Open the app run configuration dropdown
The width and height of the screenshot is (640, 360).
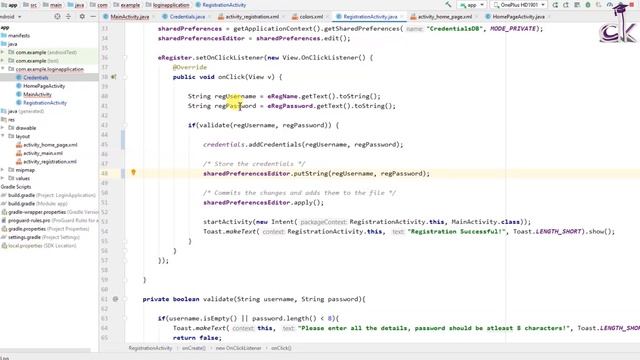471,5
